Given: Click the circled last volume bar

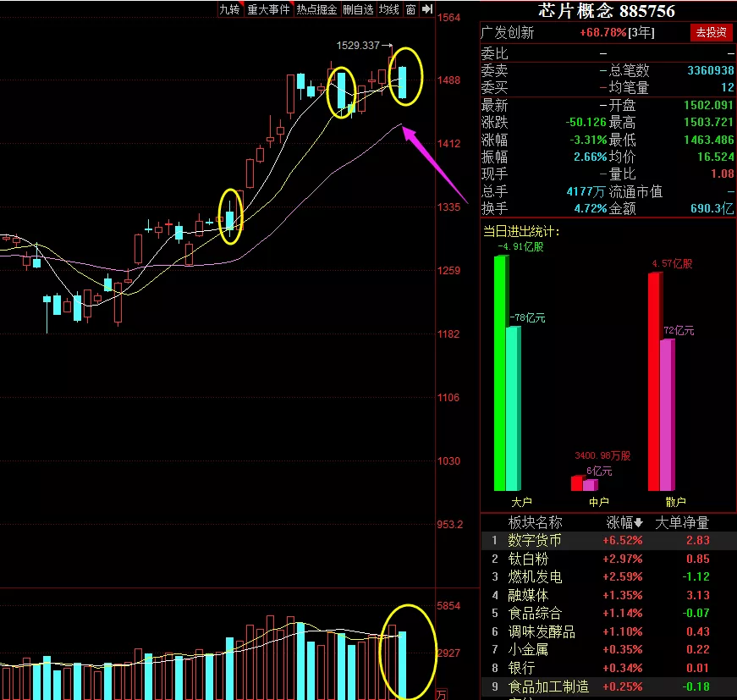Looking at the screenshot, I should click(x=402, y=664).
